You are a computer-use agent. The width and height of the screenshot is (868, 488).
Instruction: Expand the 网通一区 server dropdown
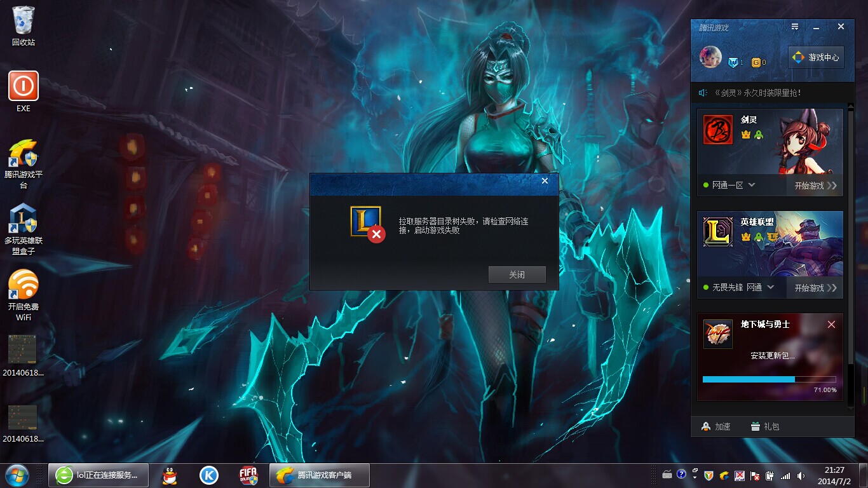(752, 185)
